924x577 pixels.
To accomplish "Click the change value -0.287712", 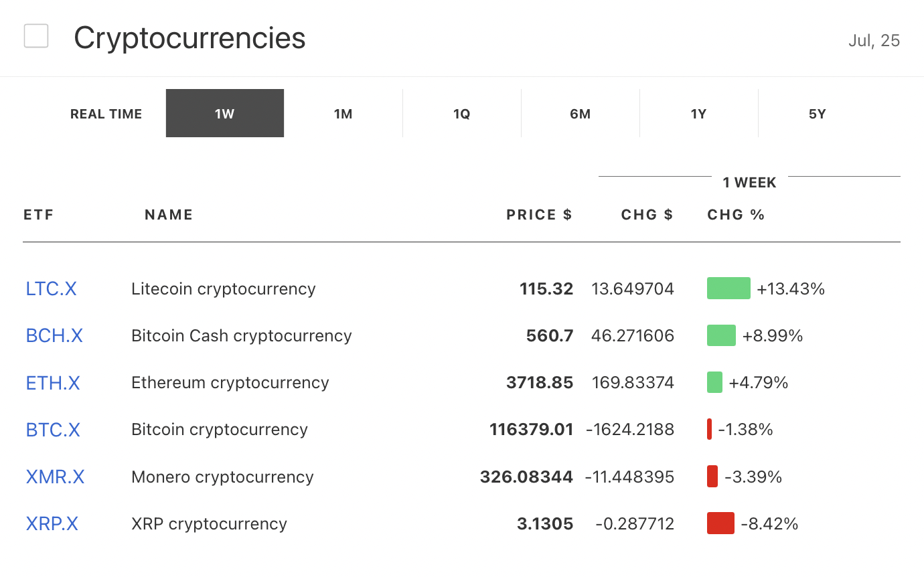I will [635, 524].
